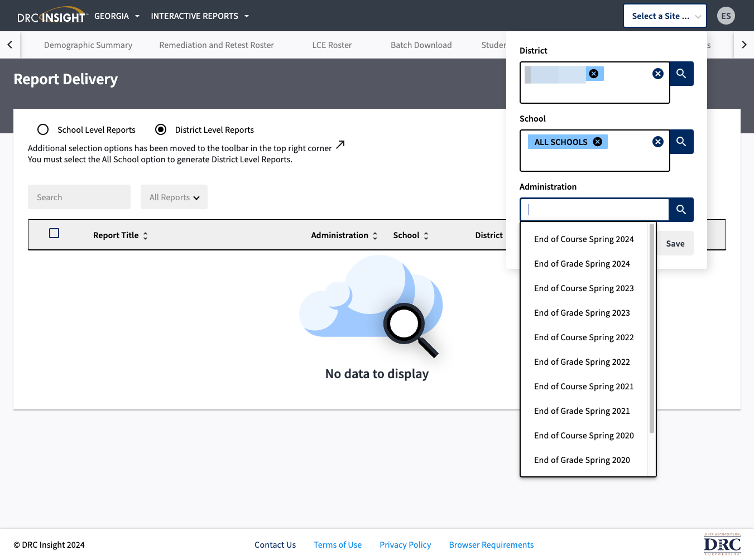The image size is (754, 560).
Task: Open the Terms of Use link
Action: coord(338,545)
